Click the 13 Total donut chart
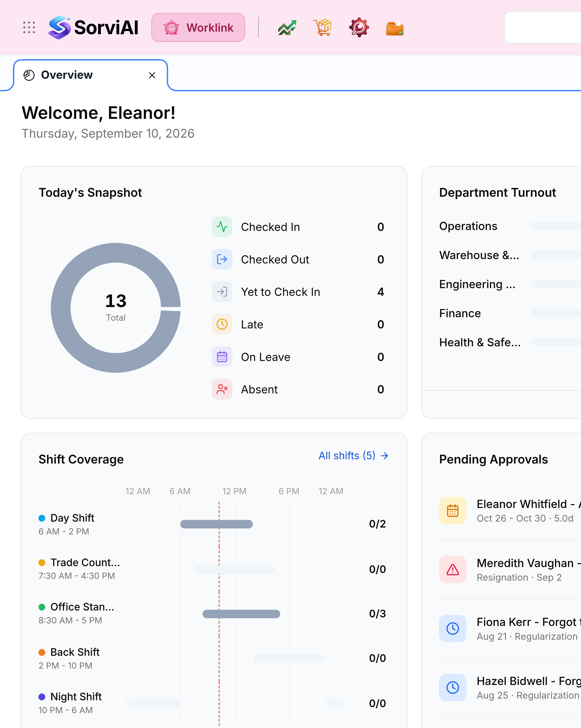The height and width of the screenshot is (728, 581). tap(116, 308)
